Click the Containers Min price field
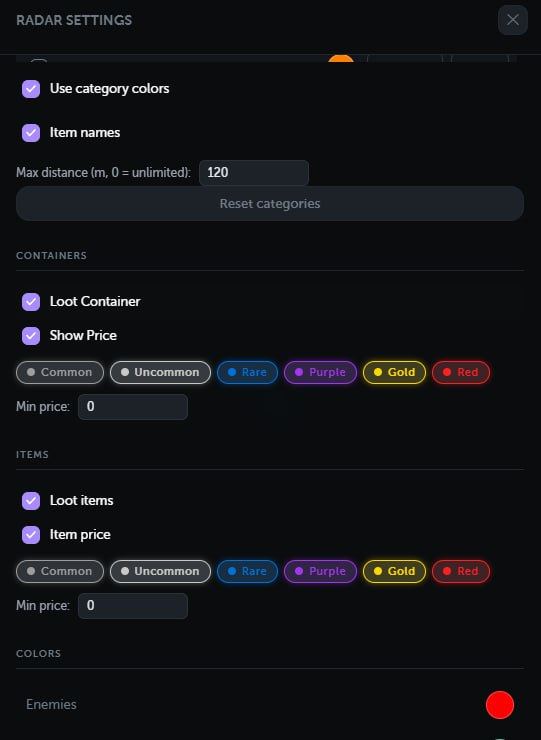 [133, 407]
